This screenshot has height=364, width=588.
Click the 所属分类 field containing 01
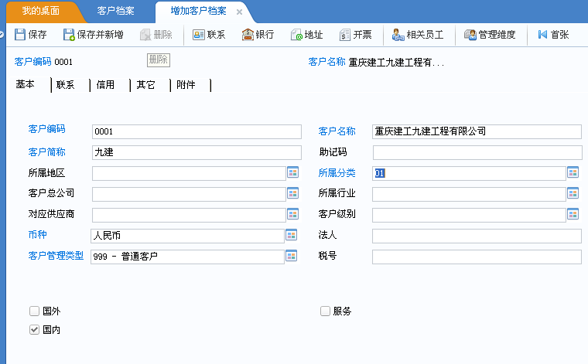click(469, 173)
